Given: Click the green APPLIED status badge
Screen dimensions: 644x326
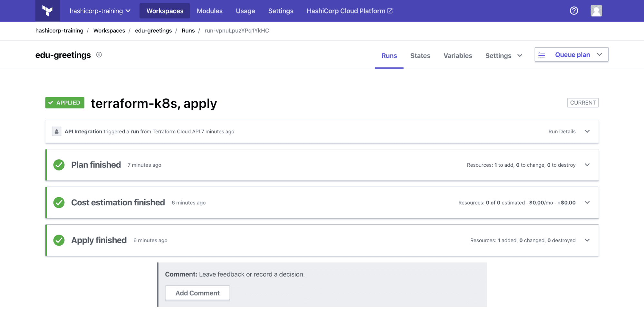Looking at the screenshot, I should [65, 103].
